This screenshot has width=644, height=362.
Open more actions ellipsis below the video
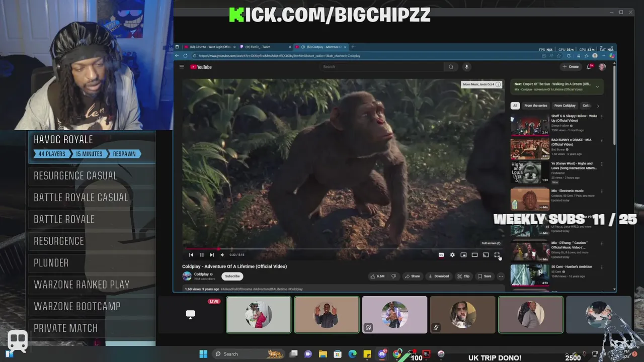coord(501,276)
